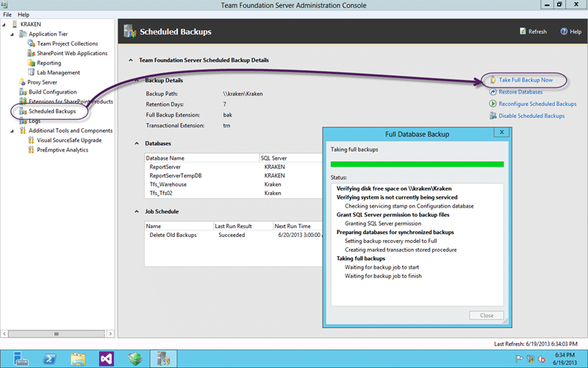Collapse the KRAKEN root tree node
This screenshot has height=368, width=588.
[x=4, y=25]
